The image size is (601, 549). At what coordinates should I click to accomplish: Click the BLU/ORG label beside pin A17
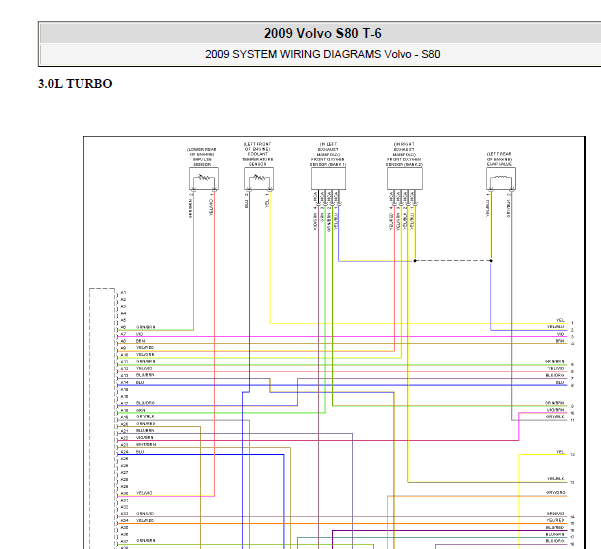(145, 403)
